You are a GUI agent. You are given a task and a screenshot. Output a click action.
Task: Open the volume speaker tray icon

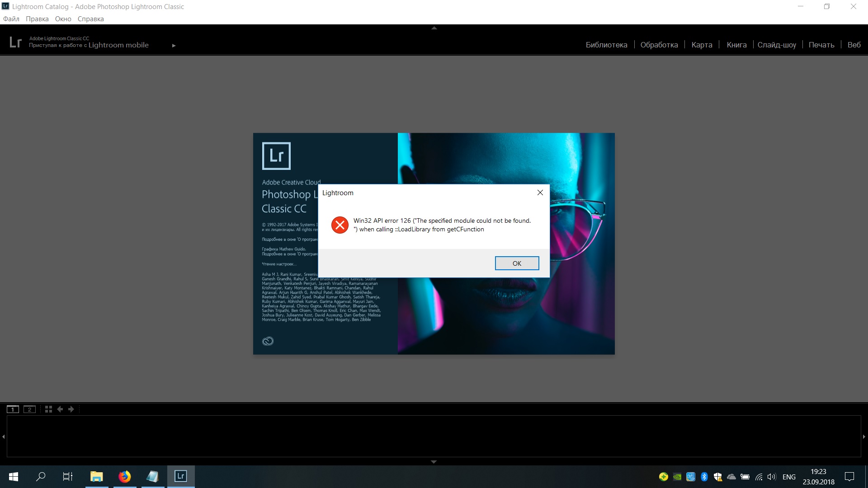772,477
